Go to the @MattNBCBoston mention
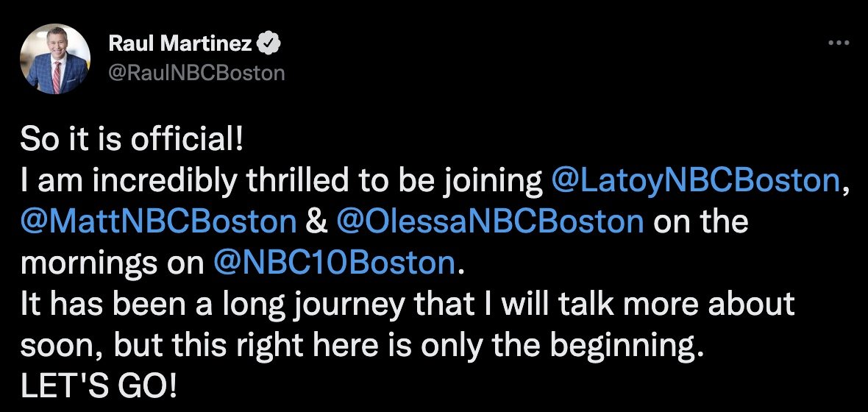 (158, 221)
